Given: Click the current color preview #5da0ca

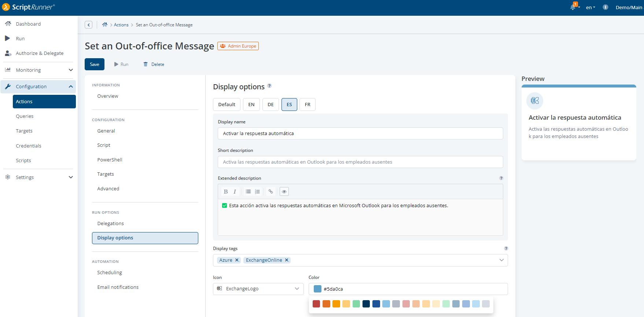Looking at the screenshot, I should [317, 289].
